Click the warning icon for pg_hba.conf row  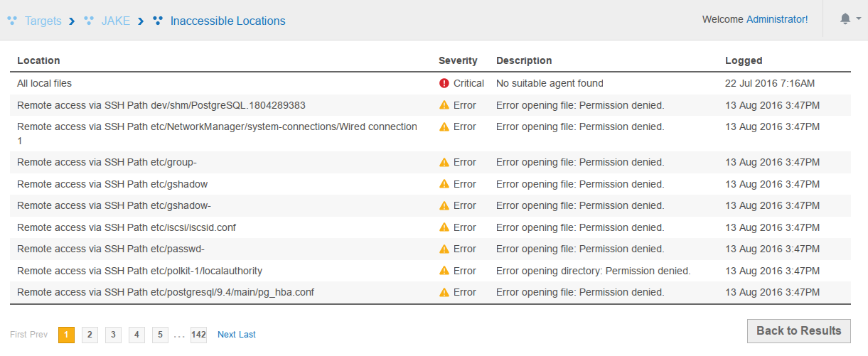(x=444, y=292)
